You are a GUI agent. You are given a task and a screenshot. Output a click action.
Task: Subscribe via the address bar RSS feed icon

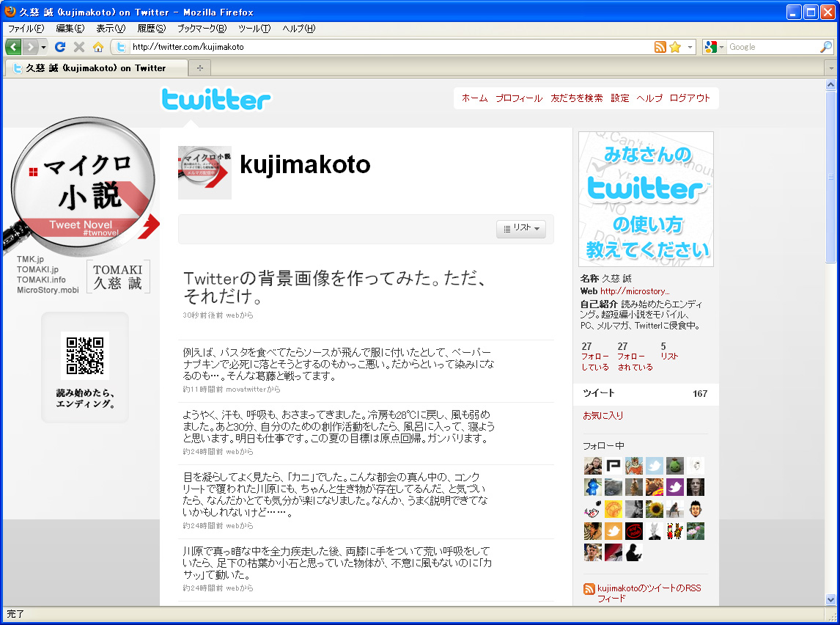(660, 47)
